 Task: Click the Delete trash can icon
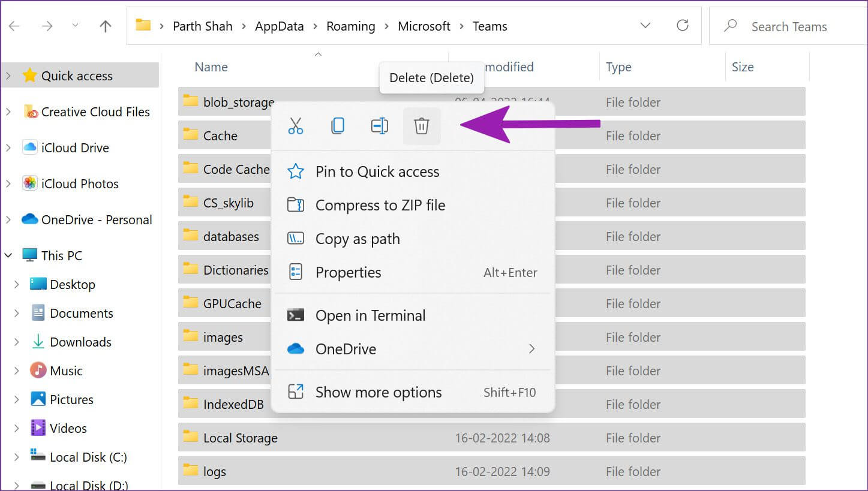pyautogui.click(x=422, y=126)
